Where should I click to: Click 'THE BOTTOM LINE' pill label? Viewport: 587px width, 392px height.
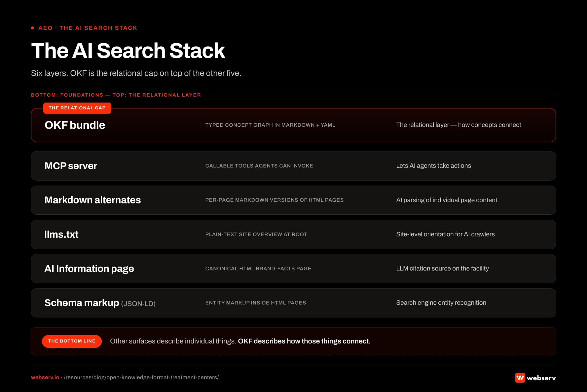[72, 341]
